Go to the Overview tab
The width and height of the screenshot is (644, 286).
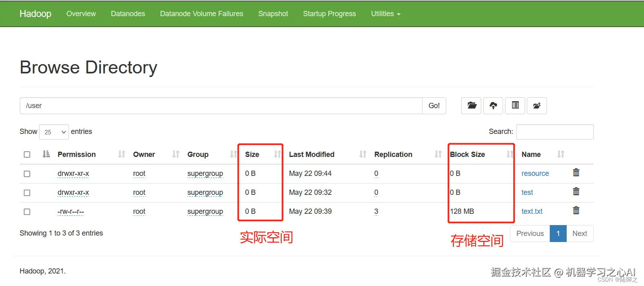click(x=81, y=14)
